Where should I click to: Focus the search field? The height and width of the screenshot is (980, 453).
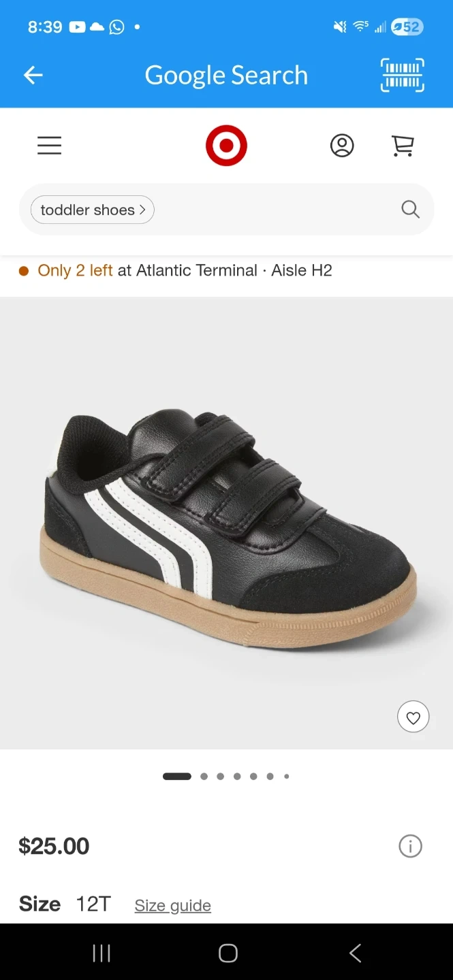tap(226, 210)
